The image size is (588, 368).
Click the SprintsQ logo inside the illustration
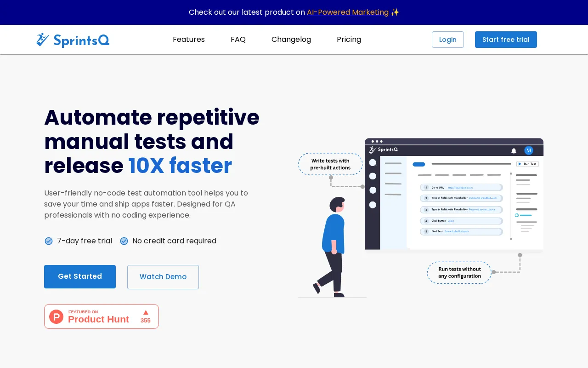[x=384, y=150]
